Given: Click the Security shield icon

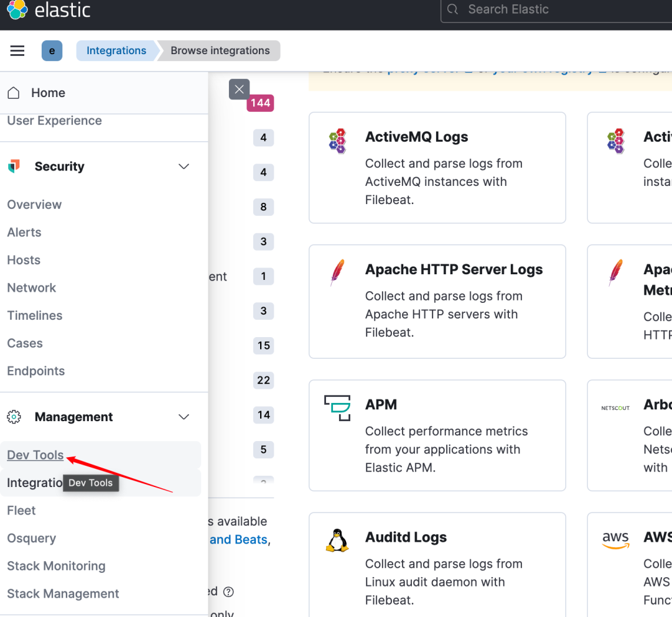Looking at the screenshot, I should (x=14, y=166).
